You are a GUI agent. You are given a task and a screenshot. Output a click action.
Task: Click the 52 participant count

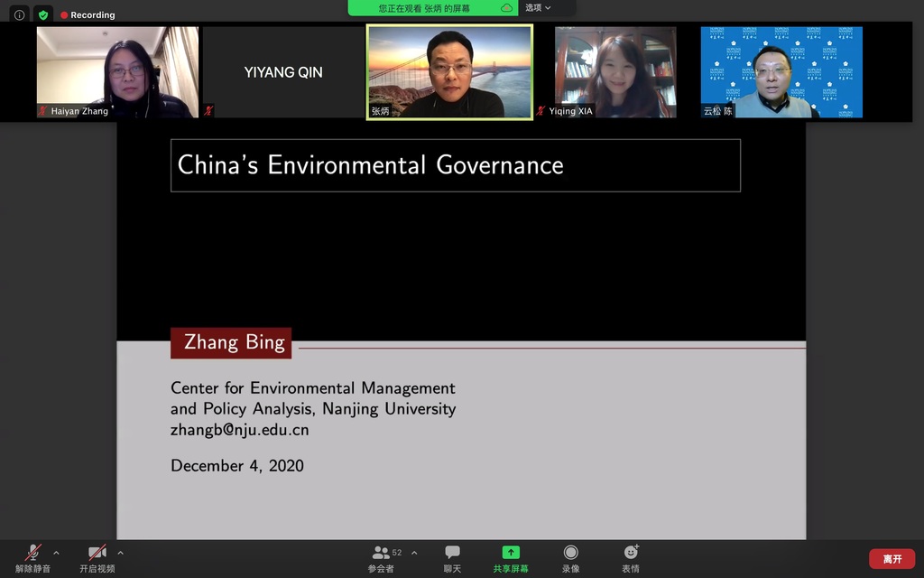pyautogui.click(x=397, y=553)
